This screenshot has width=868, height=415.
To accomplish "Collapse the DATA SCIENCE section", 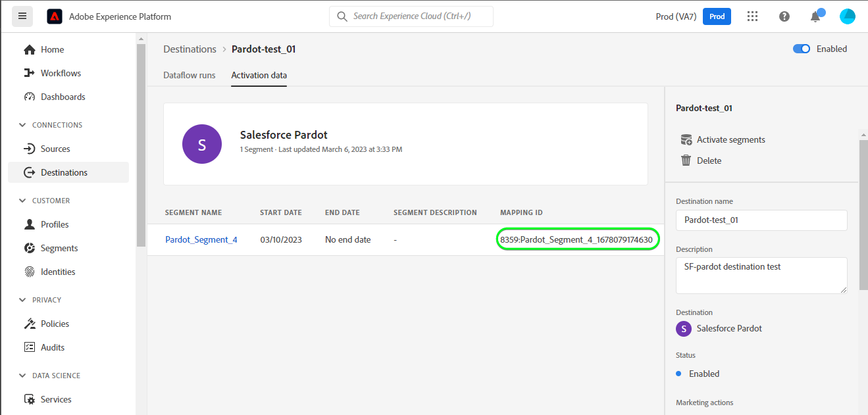I will (24, 376).
